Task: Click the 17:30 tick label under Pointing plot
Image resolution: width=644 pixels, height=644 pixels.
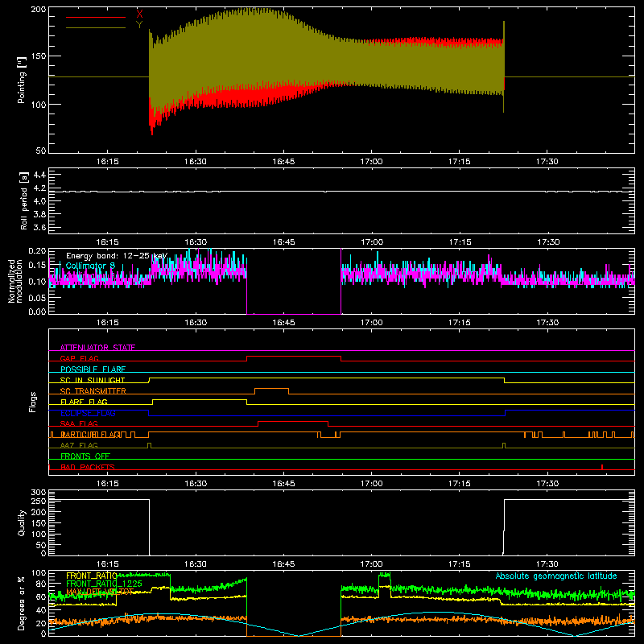Action: (x=547, y=162)
